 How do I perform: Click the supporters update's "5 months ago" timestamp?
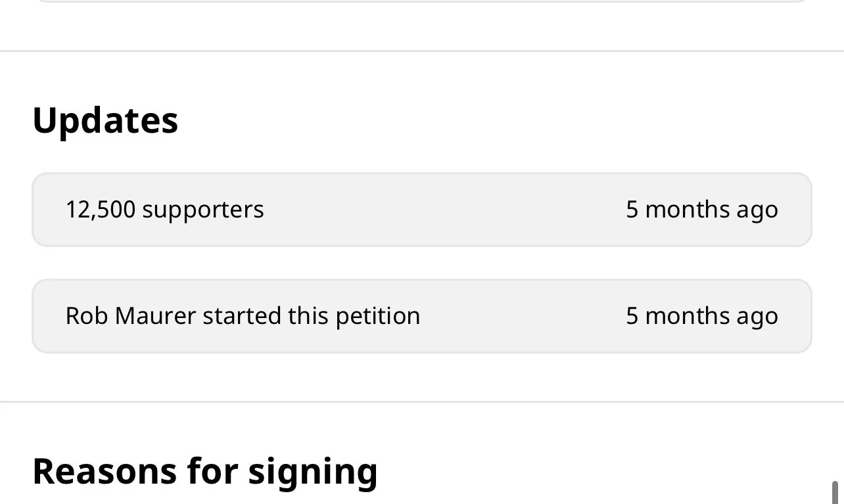pos(701,210)
